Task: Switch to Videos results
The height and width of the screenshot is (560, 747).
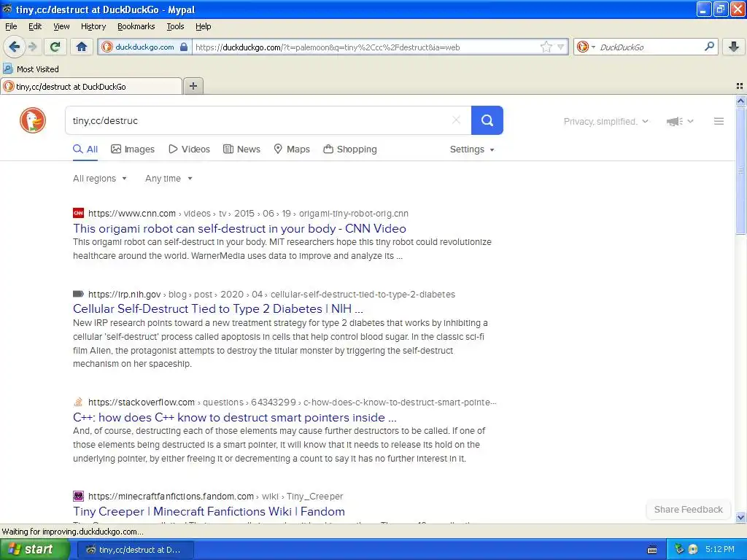Action: [x=189, y=149]
